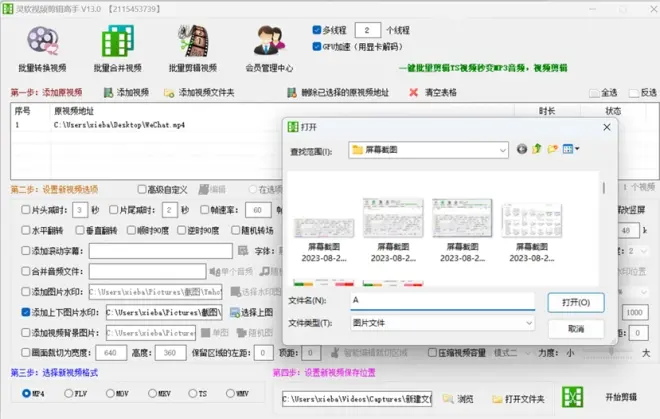660x419 pixels.
Task: Select the TS format radio button
Action: click(x=192, y=393)
